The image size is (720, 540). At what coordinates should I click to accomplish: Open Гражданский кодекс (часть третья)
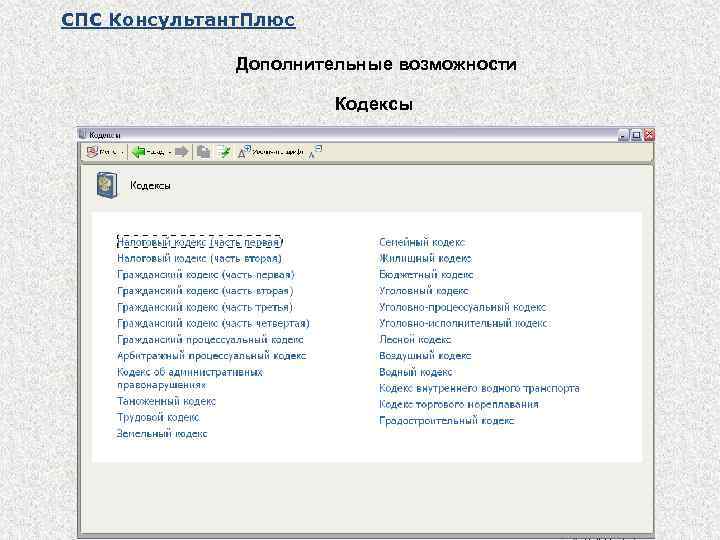205,307
